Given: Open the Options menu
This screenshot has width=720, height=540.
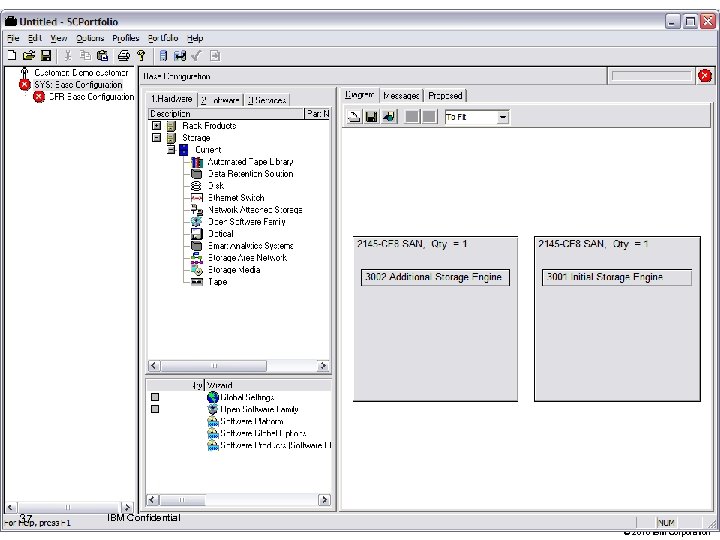Looking at the screenshot, I should coord(90,38).
